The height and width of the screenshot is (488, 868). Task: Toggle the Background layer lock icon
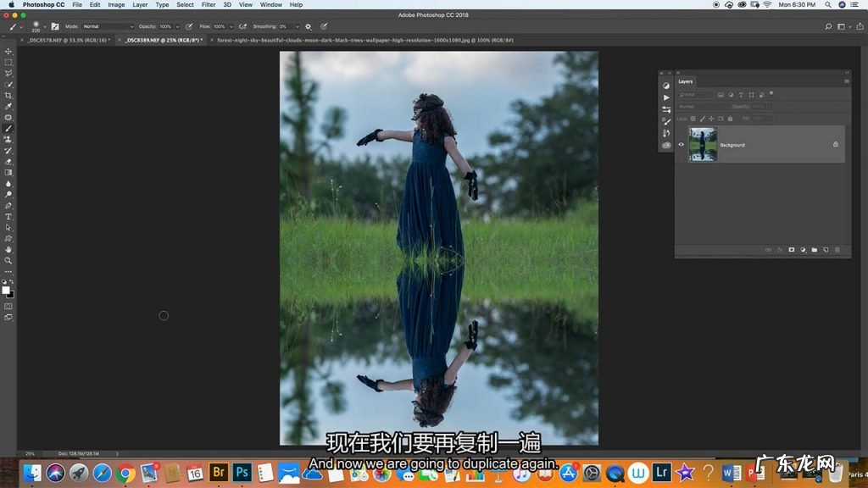tap(835, 145)
